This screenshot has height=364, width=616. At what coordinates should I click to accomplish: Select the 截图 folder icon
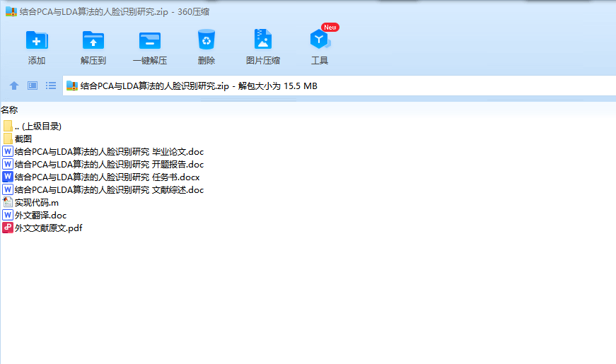[8, 139]
